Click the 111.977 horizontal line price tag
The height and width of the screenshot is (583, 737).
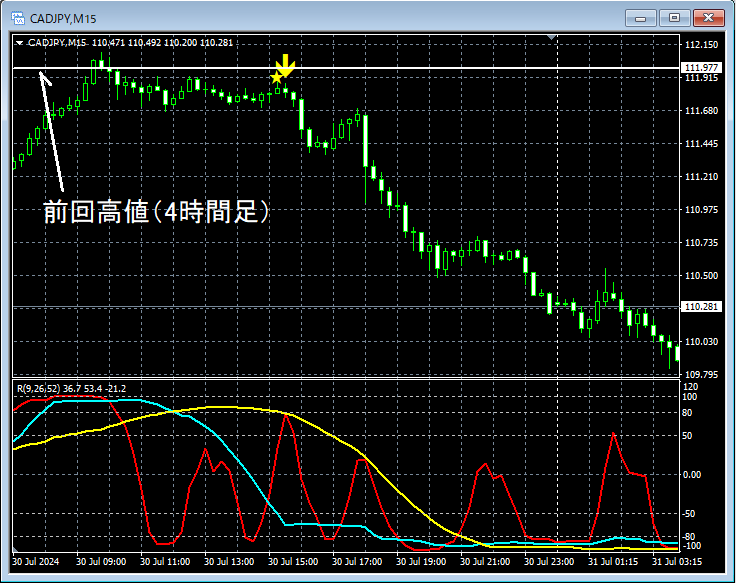tap(701, 67)
